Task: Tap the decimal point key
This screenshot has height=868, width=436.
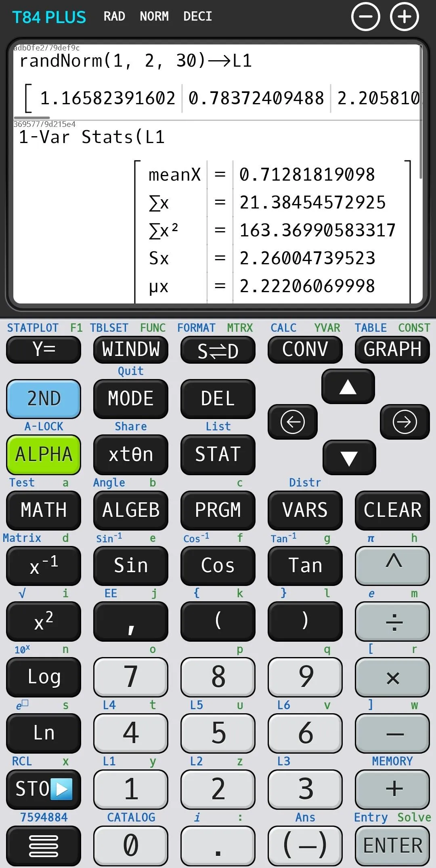Action: tap(218, 846)
